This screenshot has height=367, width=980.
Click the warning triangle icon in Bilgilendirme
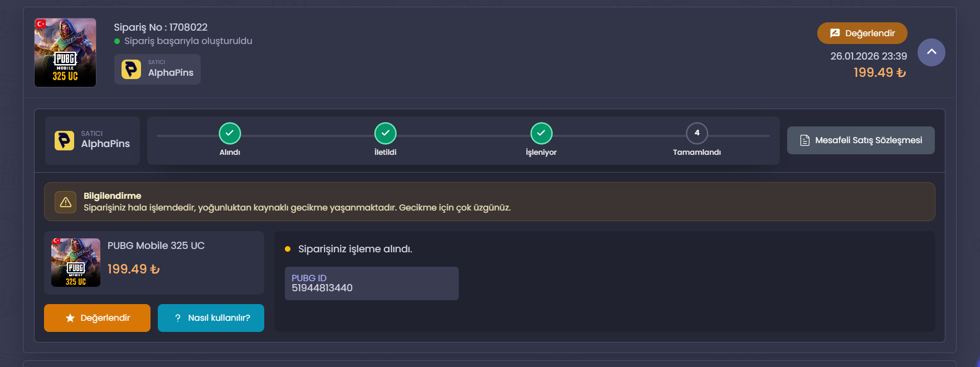click(65, 202)
